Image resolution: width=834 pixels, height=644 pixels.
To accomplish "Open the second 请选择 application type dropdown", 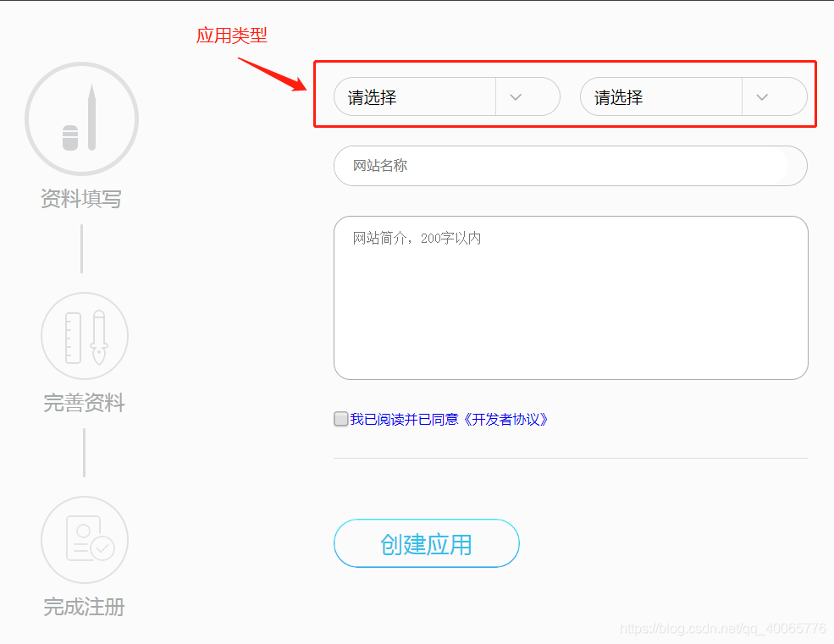I will click(x=693, y=96).
